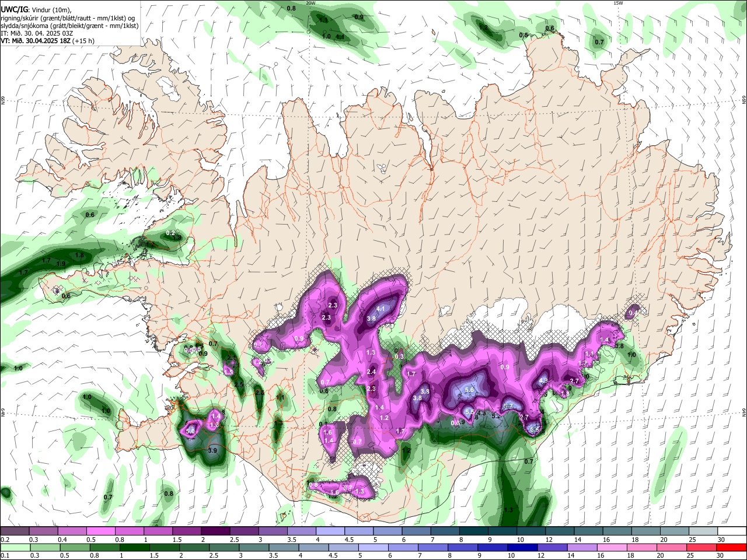Click the navy blue 10 rain legend swatch
747x560 pixels.
coord(522,547)
